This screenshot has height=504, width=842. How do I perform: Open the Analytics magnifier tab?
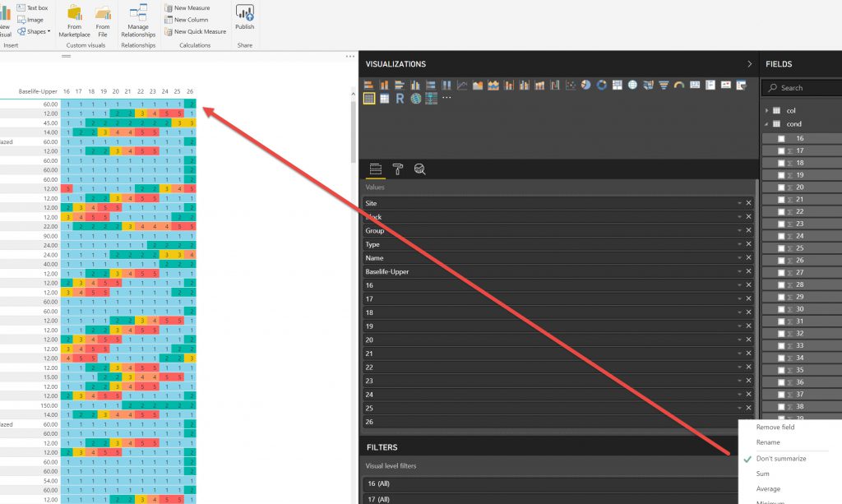click(419, 169)
